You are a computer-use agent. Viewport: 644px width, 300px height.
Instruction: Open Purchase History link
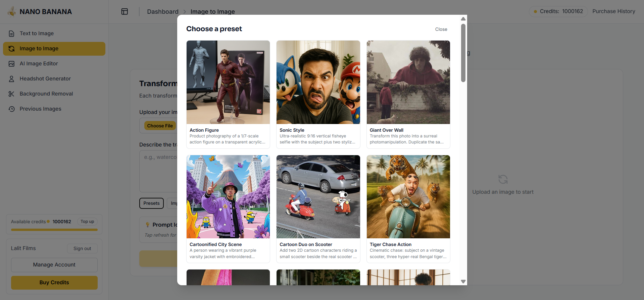click(x=613, y=11)
